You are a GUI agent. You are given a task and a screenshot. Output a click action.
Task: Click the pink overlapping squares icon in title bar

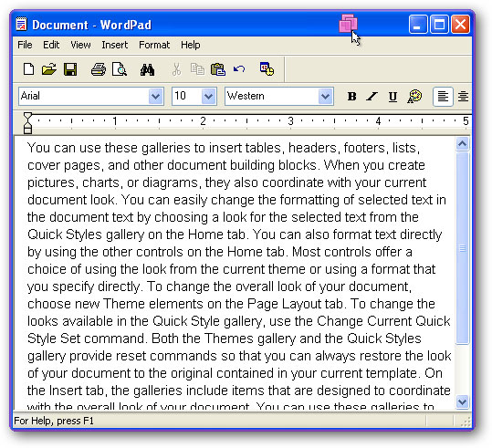point(348,23)
